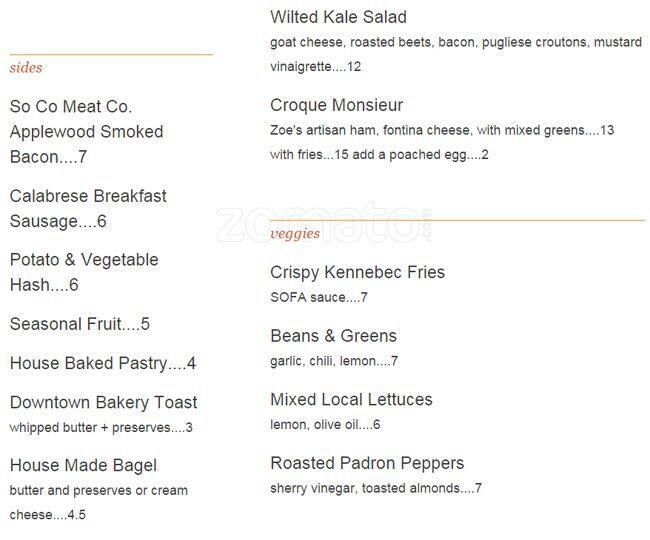The width and height of the screenshot is (650, 540).
Task: Click the 'SOFA sauce' description line
Action: (x=319, y=297)
